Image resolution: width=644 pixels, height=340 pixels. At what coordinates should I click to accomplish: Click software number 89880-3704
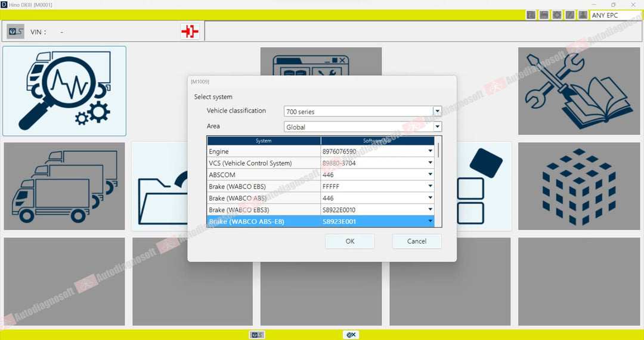tap(339, 163)
